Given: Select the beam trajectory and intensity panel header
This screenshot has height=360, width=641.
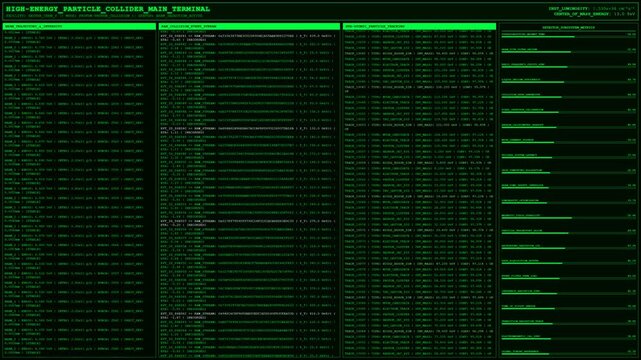Looking at the screenshot, I should 79,26.
